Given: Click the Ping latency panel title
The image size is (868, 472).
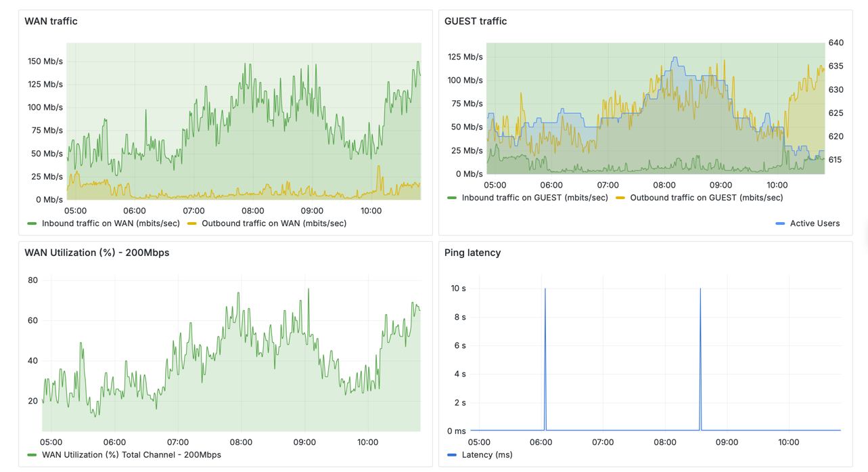Looking at the screenshot, I should [472, 253].
